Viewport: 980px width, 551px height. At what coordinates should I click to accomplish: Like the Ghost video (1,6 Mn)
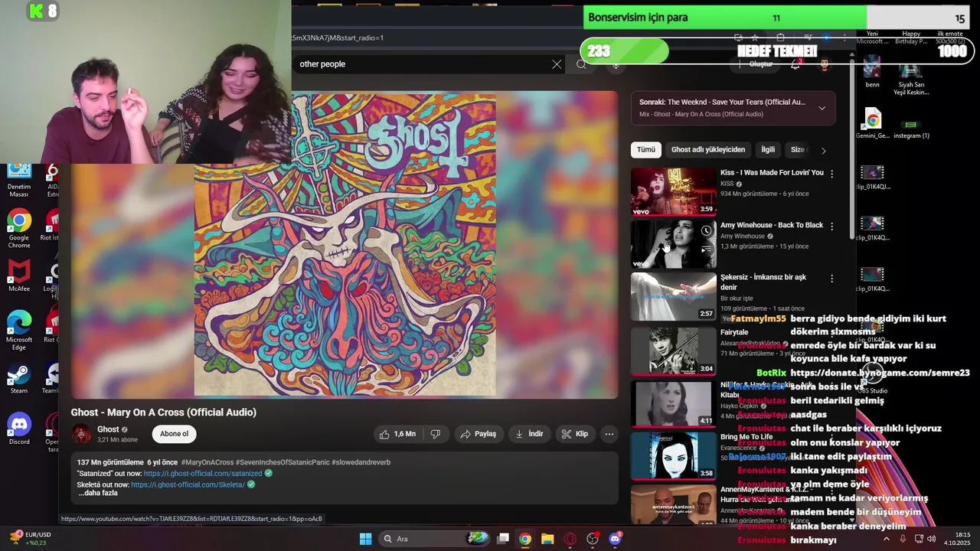(x=397, y=434)
